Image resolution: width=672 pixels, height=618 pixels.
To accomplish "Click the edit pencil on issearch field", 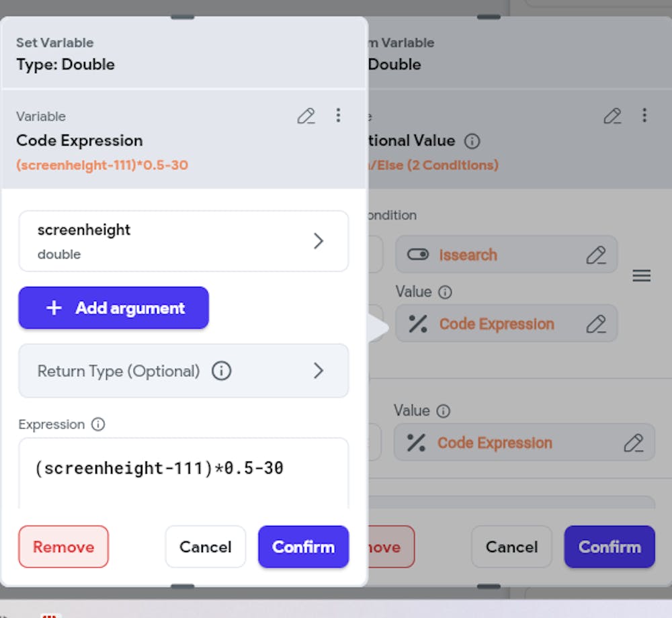I will pyautogui.click(x=595, y=255).
